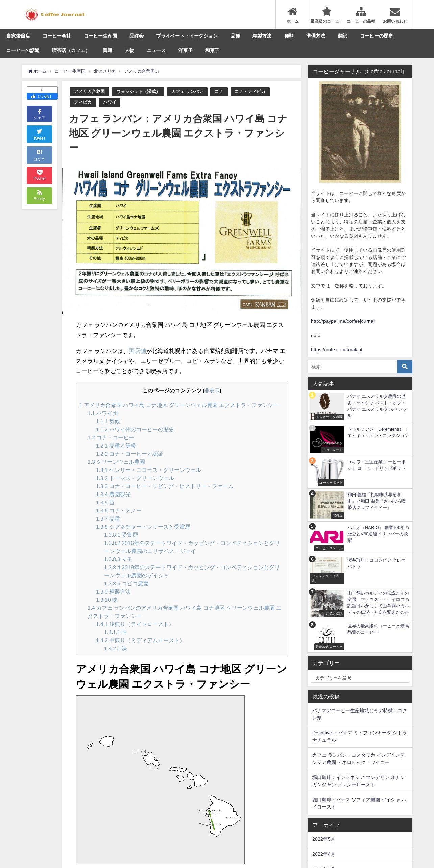Jump to 1.3.6 コナ・スノー section
Screen dimensions: 434x868
pos(119,511)
